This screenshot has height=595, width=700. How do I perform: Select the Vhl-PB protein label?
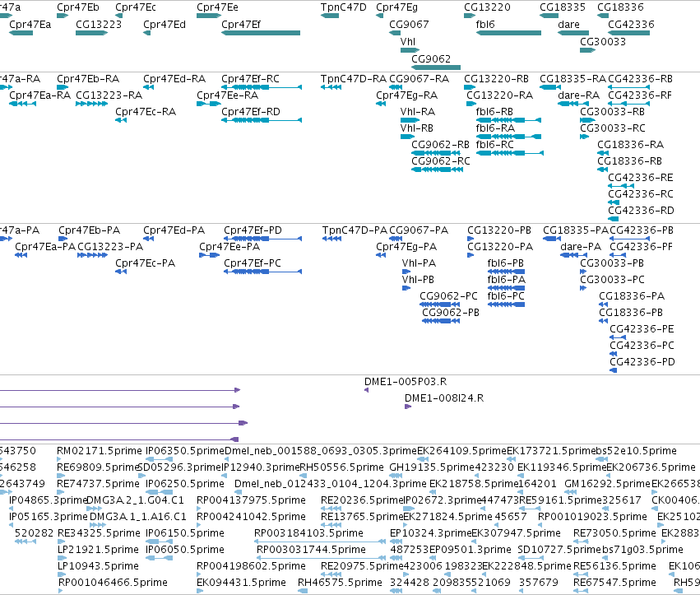tap(418, 280)
